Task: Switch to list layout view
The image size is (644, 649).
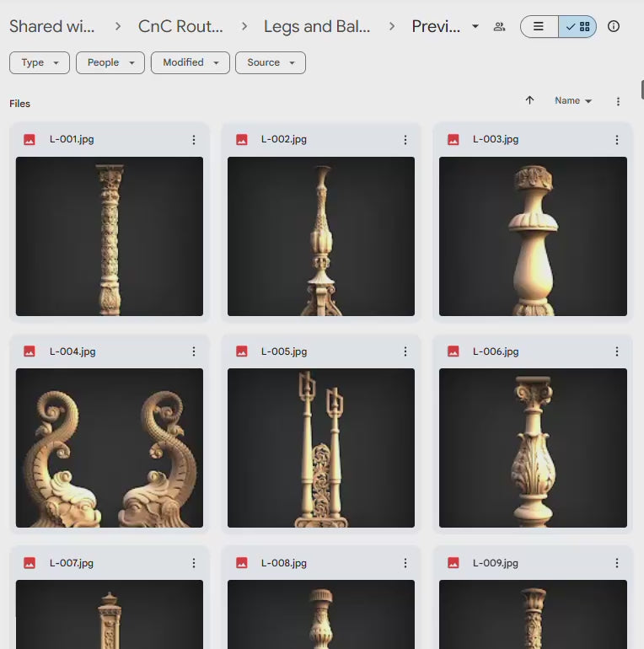Action: coord(539,26)
